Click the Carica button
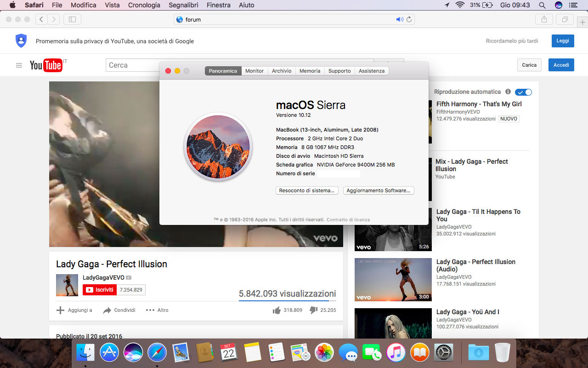Screen dimensions: 588x368 [529, 65]
